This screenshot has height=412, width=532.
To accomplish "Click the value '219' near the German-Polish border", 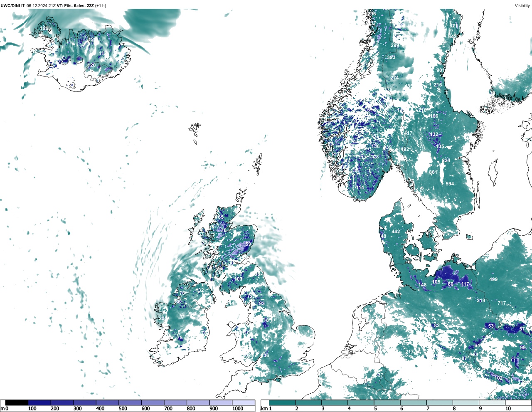I will click(x=481, y=301).
